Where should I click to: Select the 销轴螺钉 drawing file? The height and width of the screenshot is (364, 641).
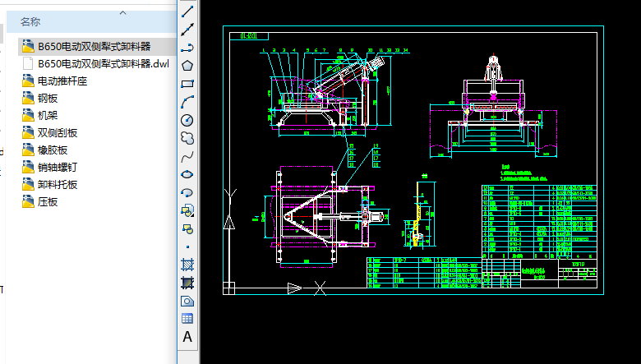click(58, 167)
